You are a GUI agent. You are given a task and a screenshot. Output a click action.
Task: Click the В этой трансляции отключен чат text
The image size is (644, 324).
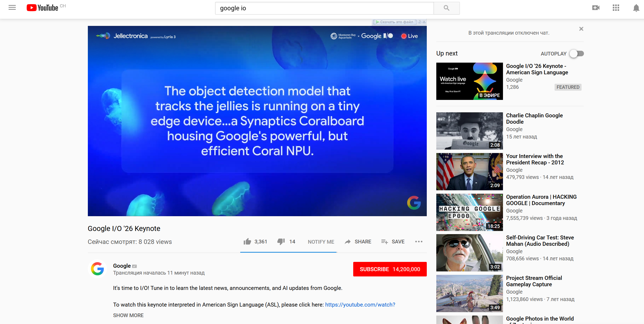point(509,33)
